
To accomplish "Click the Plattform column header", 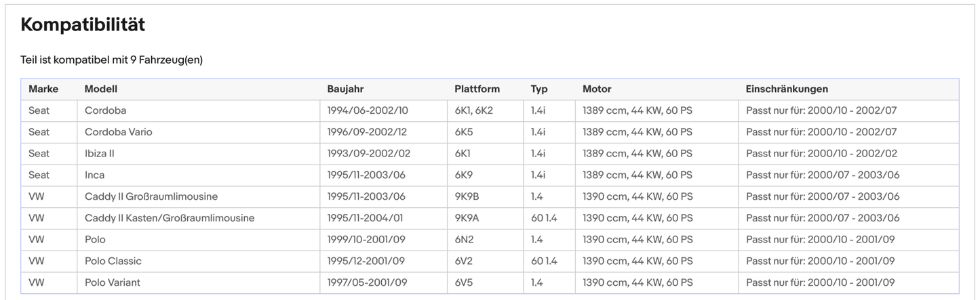I will (477, 89).
